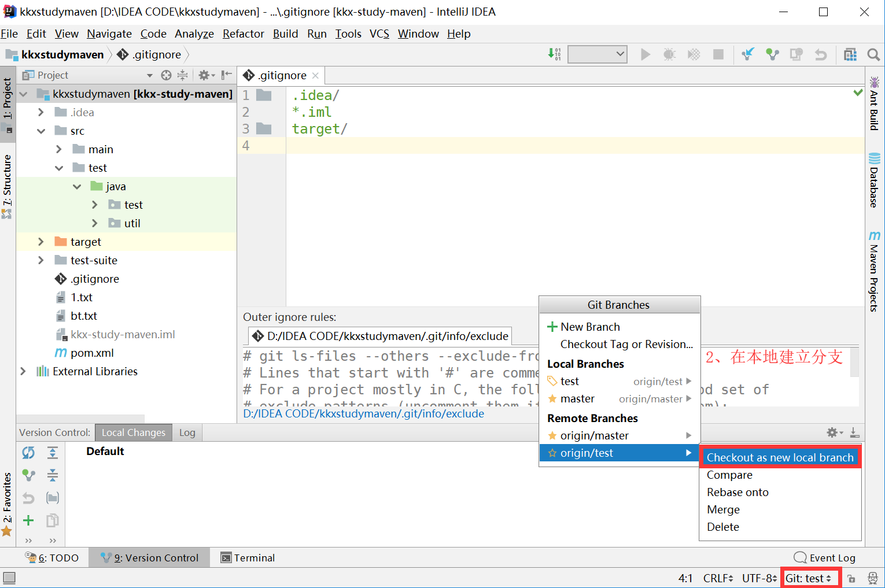Click the Search Everywhere magnifier icon
885x588 pixels.
(873, 54)
